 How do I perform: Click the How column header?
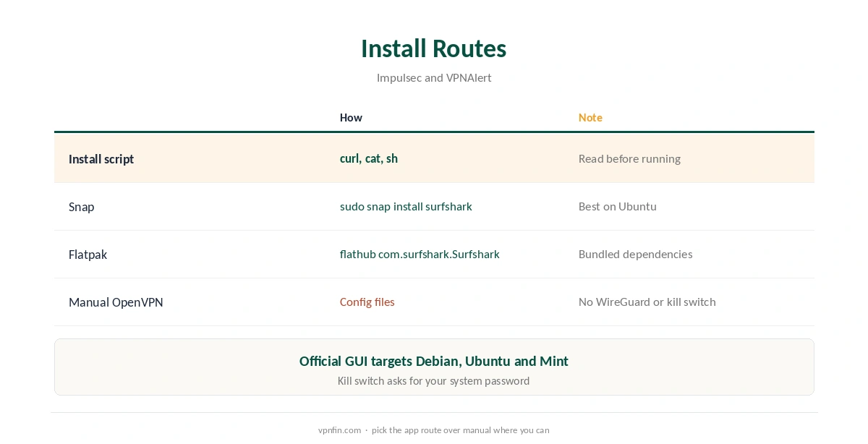coord(351,117)
